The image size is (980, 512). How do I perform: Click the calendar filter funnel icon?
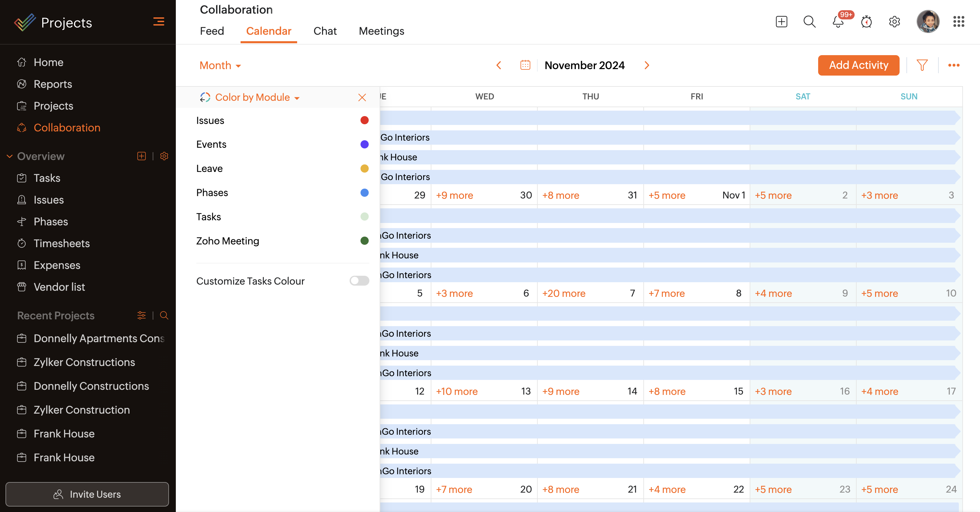922,65
